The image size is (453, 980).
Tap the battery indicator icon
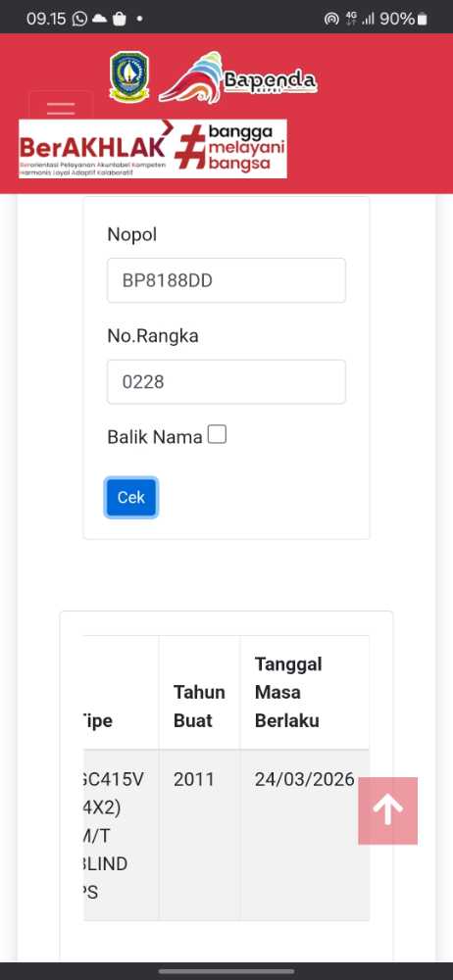[423, 19]
